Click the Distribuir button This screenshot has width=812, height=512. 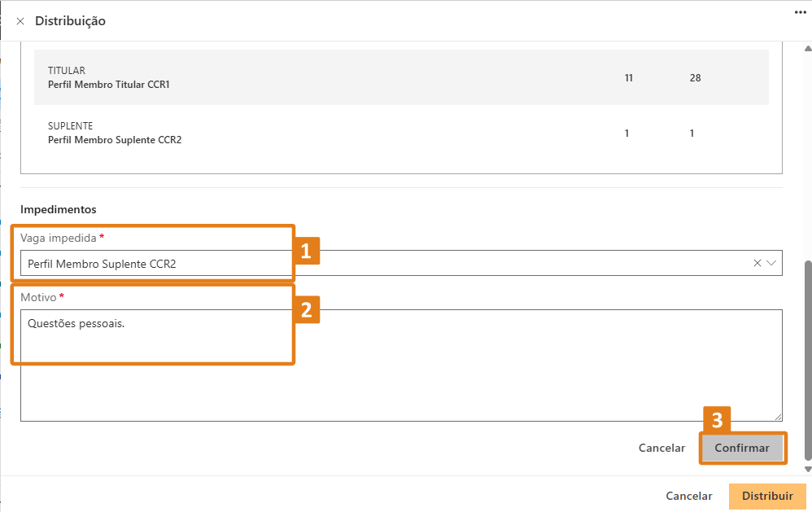(767, 496)
